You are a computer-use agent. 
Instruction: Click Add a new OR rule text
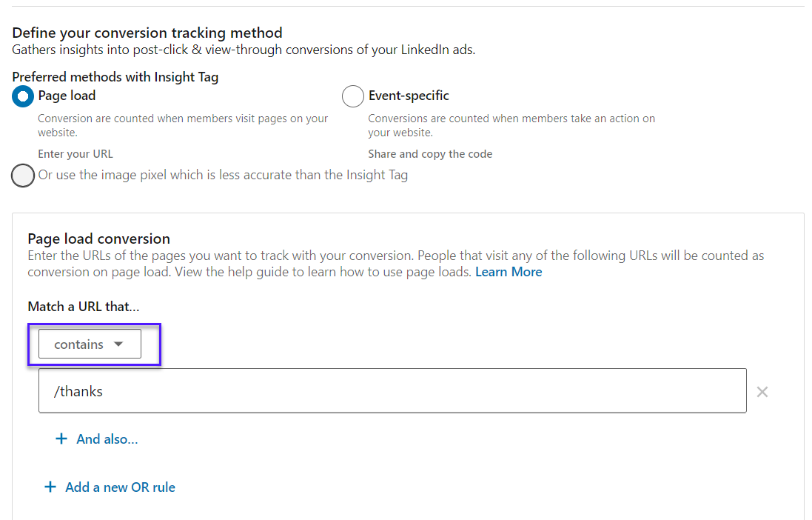tap(120, 487)
